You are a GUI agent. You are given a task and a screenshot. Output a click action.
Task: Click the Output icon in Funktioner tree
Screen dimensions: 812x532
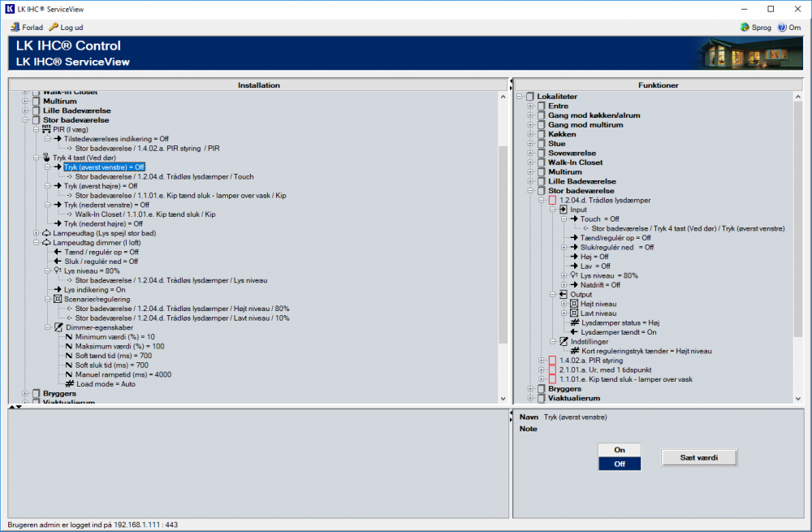(564, 294)
